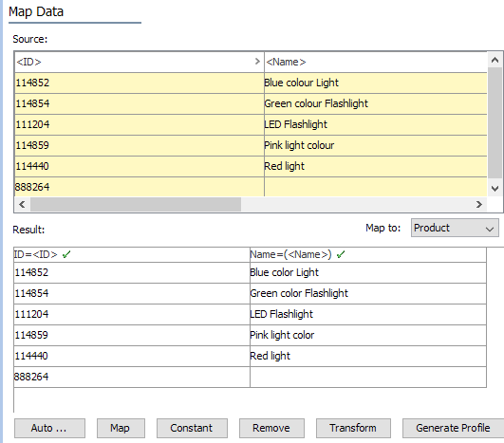Select the result Name=(<Name>) column header

(368, 255)
